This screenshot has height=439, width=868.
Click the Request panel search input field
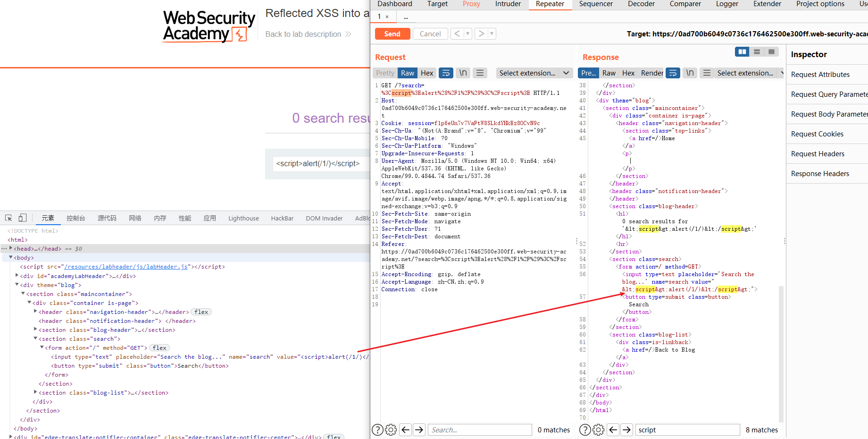[x=480, y=430]
